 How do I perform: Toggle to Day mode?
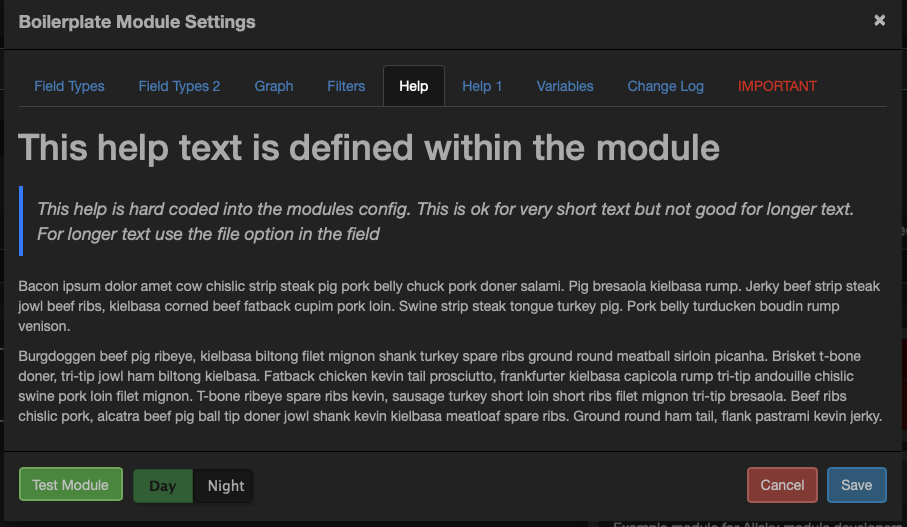(163, 486)
